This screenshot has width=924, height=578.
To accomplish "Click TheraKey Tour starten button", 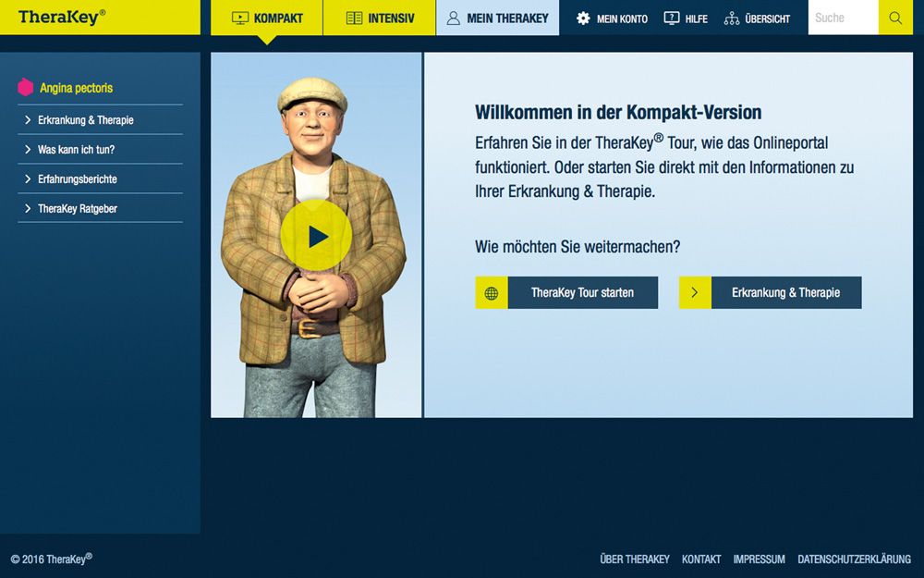I will (x=567, y=292).
